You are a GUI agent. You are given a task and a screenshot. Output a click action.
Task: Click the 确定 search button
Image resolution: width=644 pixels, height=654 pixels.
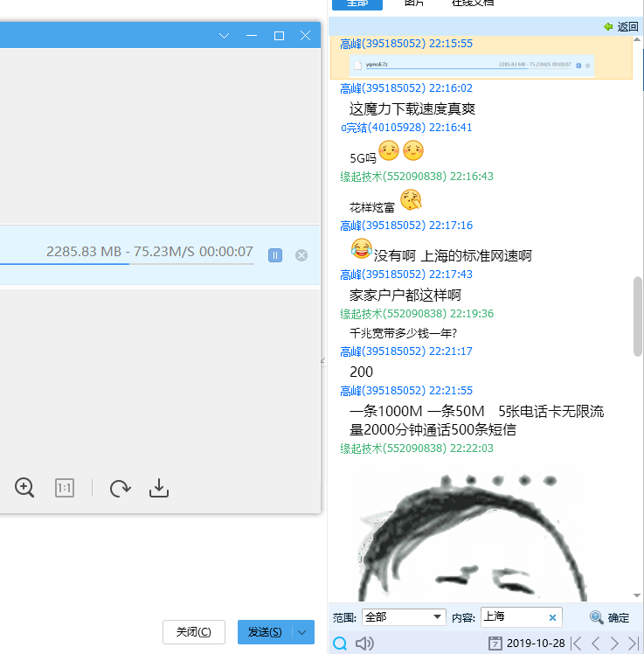pyautogui.click(x=619, y=617)
